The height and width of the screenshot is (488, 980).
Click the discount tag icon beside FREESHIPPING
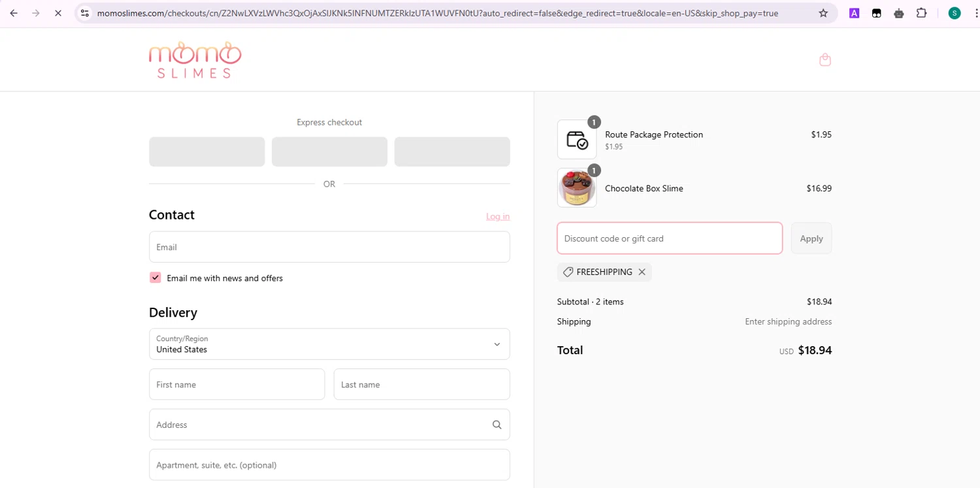(568, 272)
